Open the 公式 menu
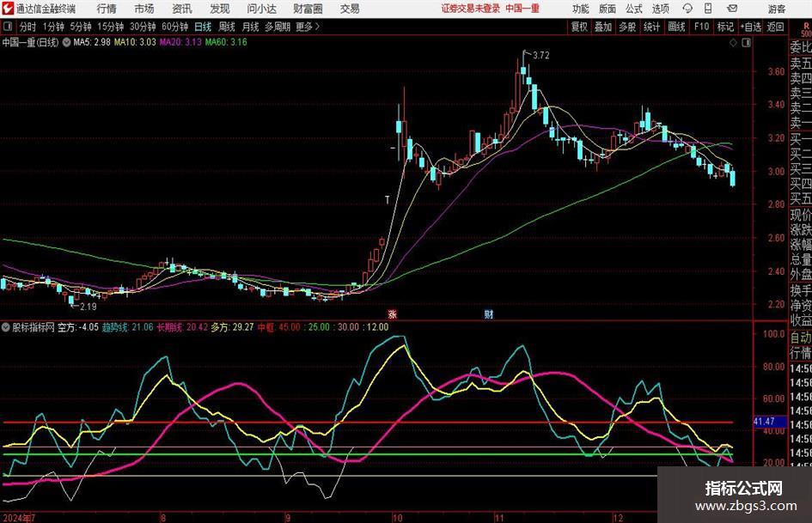Screen dimensions: 812x523 634,9
